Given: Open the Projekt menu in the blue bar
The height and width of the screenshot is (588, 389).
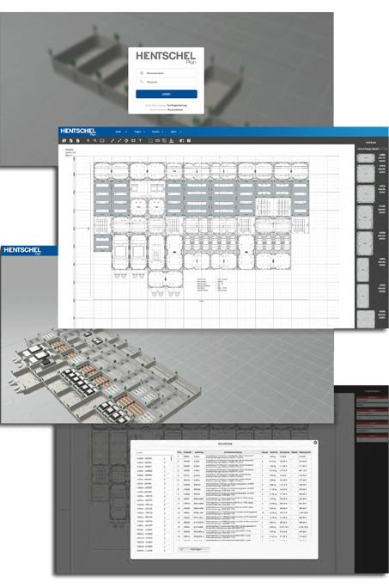Looking at the screenshot, I should point(139,132).
